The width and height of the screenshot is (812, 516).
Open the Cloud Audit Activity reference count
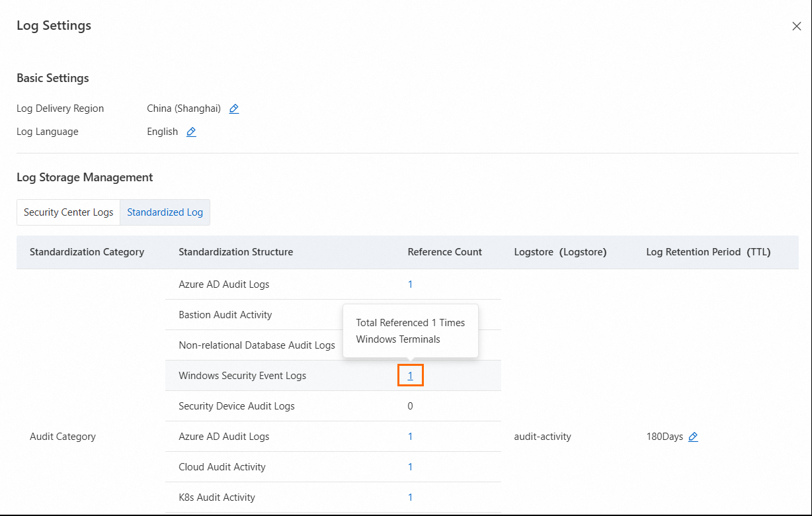point(410,467)
